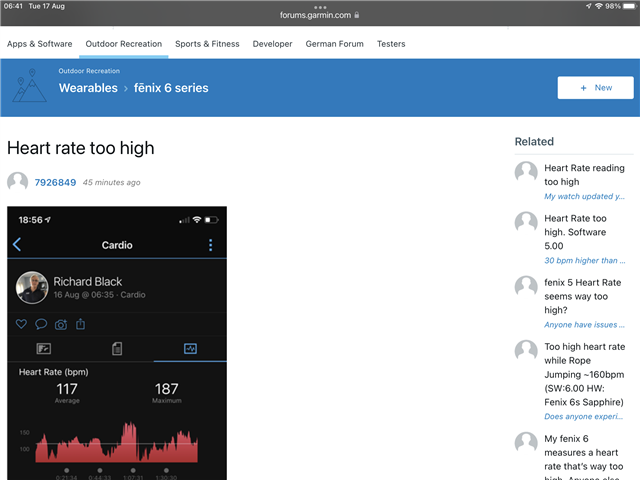Click the post author's avatar
640x480 pixels.
18,181
